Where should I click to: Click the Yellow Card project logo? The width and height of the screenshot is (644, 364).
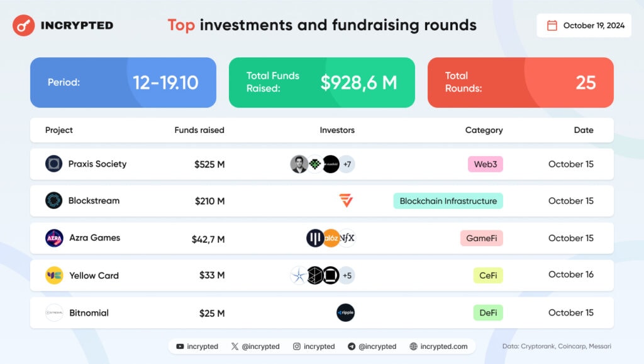(54, 275)
